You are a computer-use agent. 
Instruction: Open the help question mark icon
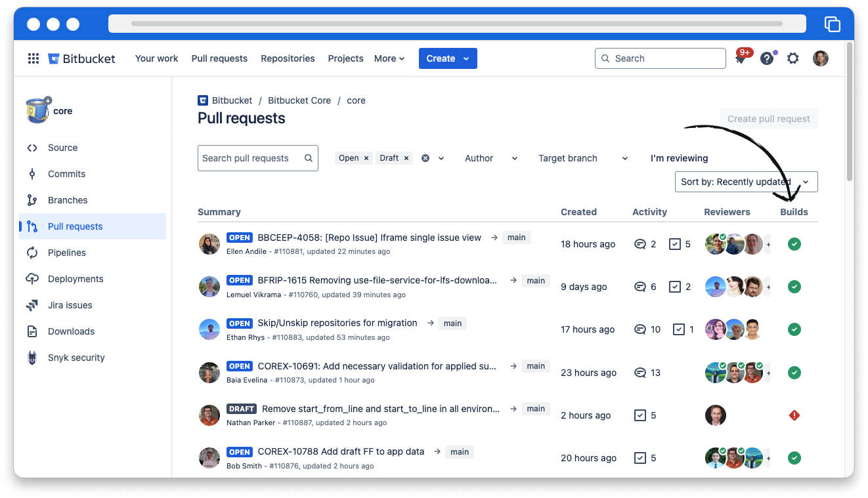point(766,58)
